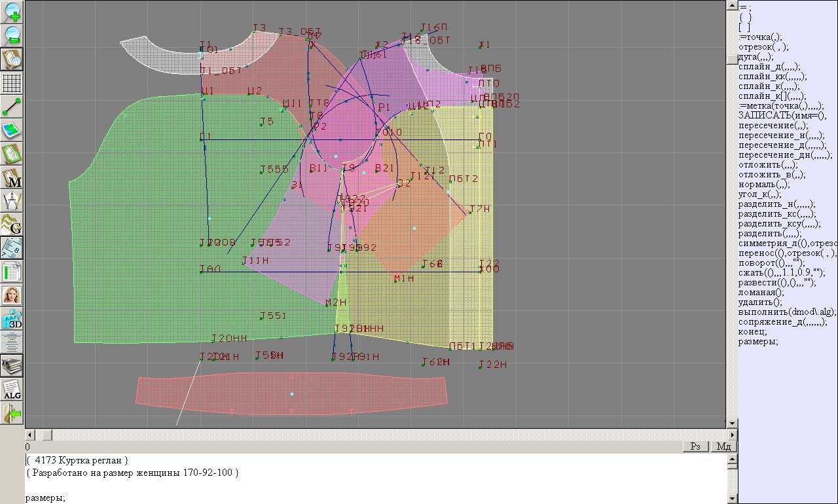This screenshot has width=838, height=504.
Task: Click the script editor scrollbar down arrow
Action: (x=732, y=498)
